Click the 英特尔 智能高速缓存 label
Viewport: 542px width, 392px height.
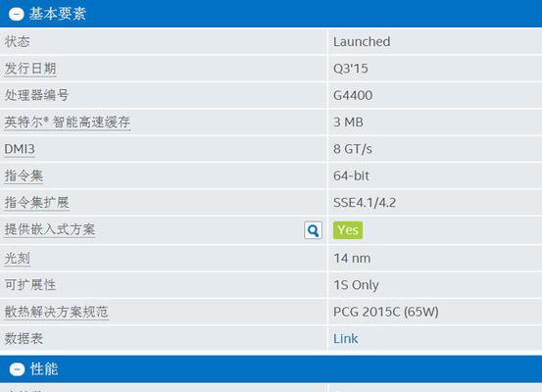(x=67, y=122)
